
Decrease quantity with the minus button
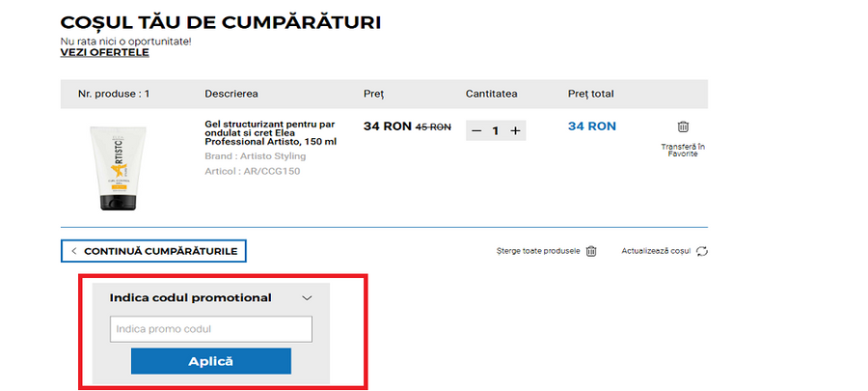pos(476,130)
